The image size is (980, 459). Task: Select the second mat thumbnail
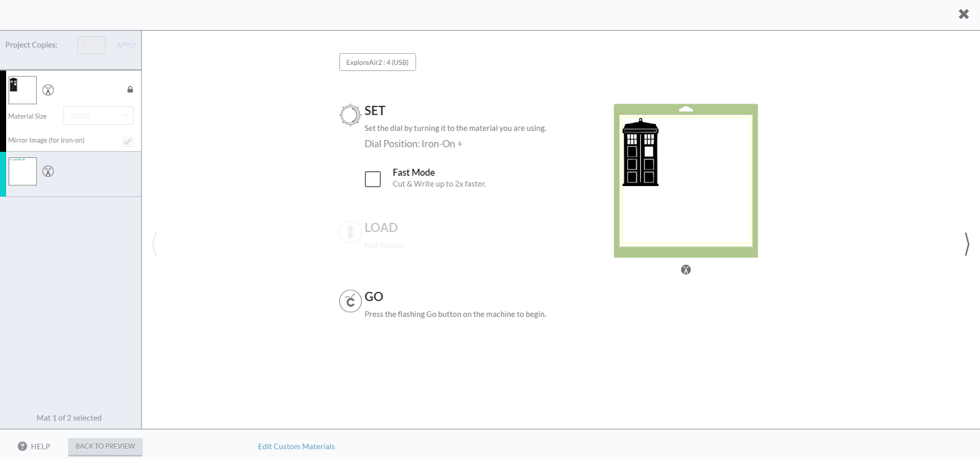23,171
